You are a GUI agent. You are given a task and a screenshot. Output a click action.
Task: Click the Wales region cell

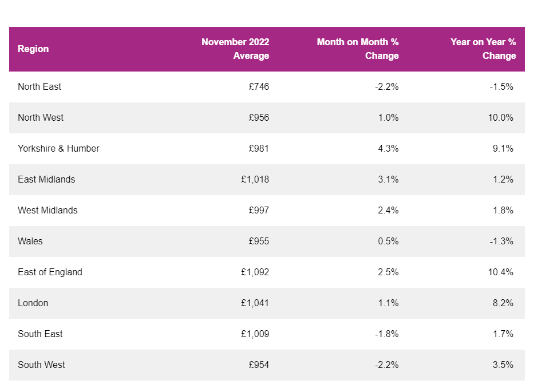pyautogui.click(x=30, y=241)
